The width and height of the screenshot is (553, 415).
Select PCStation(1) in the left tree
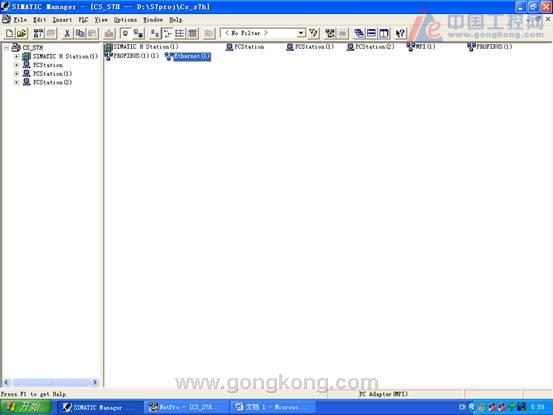(52, 74)
